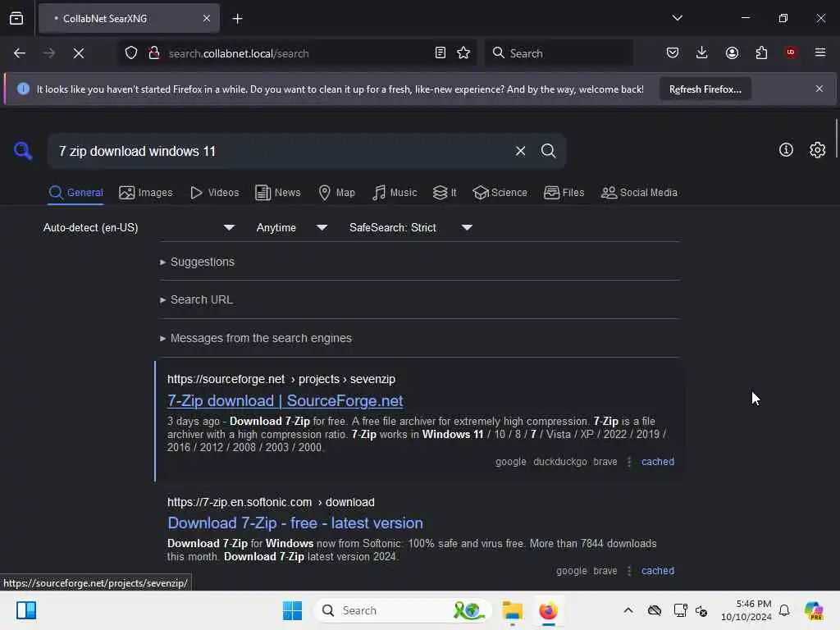
Task: Open the SearXNG about info icon
Action: tap(786, 150)
